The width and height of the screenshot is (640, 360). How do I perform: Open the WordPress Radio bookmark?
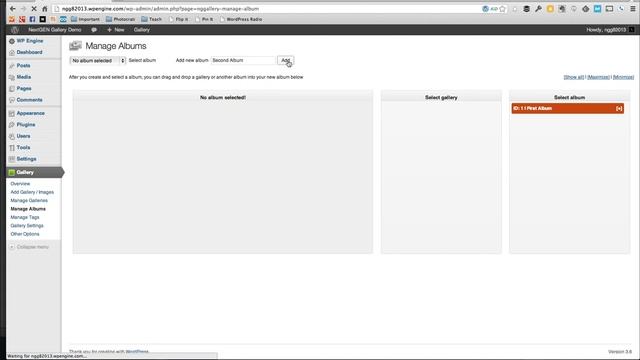pos(241,19)
